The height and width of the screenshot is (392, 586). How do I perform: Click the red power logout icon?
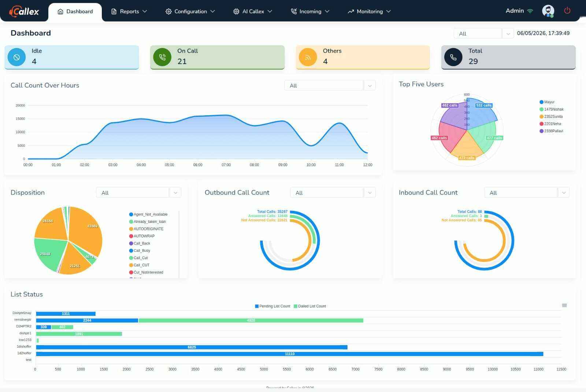[567, 11]
